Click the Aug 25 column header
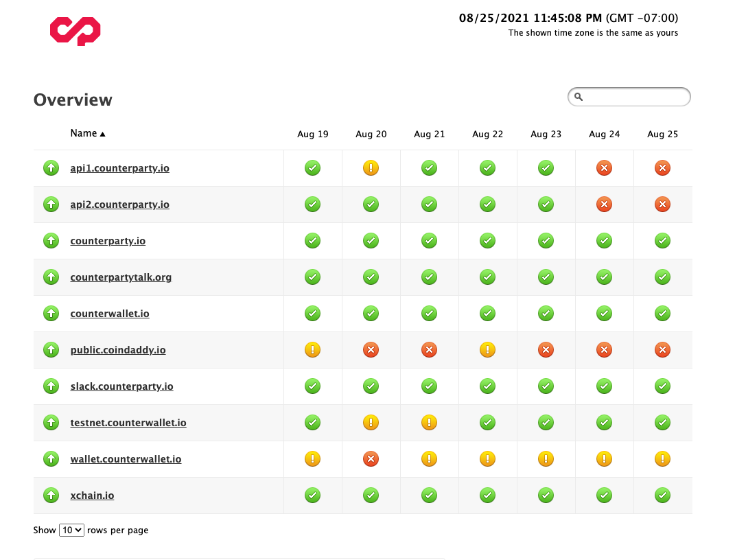The image size is (735, 560). coord(662,134)
